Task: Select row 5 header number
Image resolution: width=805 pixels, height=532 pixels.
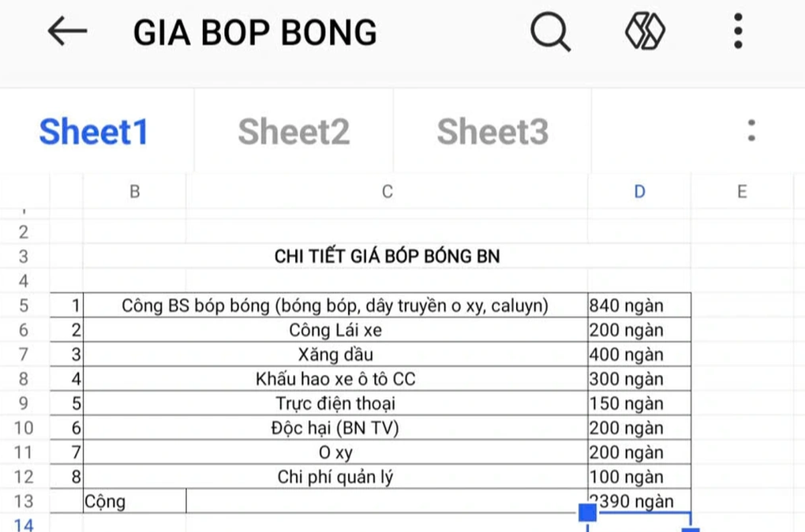Action: click(x=23, y=305)
